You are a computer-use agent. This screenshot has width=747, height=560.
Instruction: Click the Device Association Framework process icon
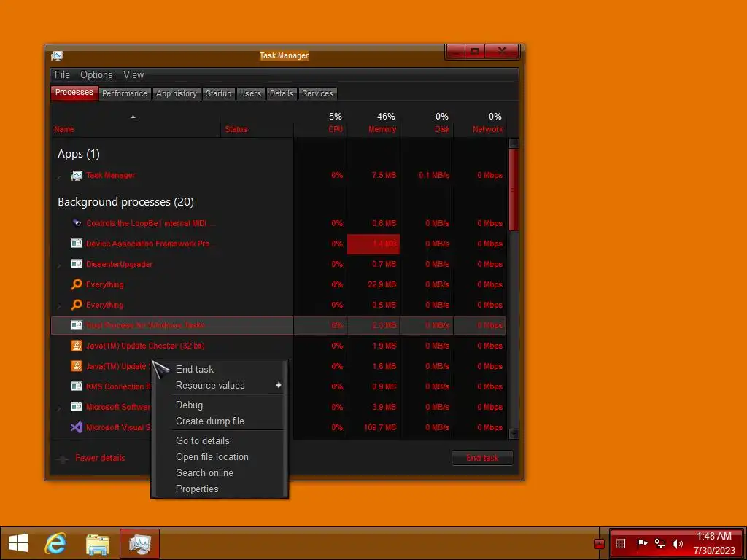(x=76, y=244)
